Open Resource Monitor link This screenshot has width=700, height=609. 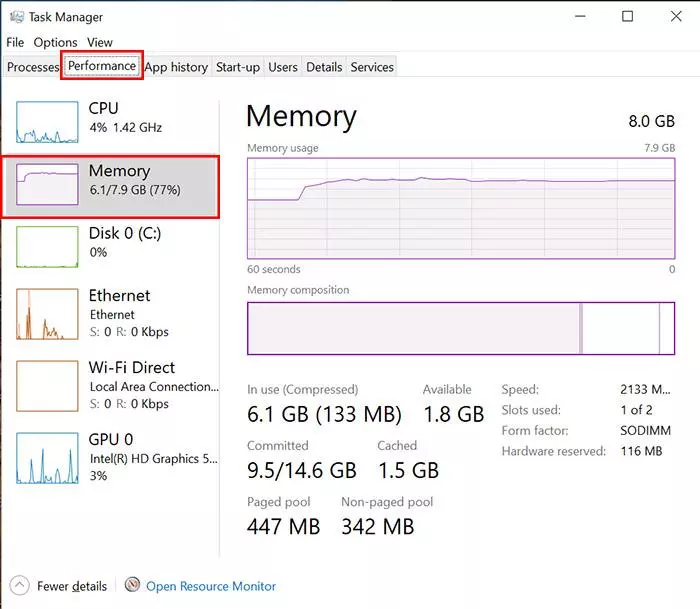(x=211, y=586)
